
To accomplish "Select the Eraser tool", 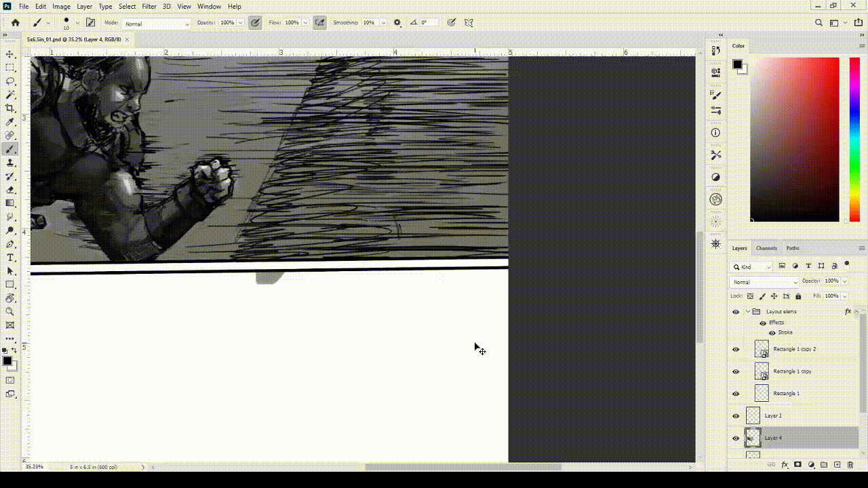I will pos(10,190).
